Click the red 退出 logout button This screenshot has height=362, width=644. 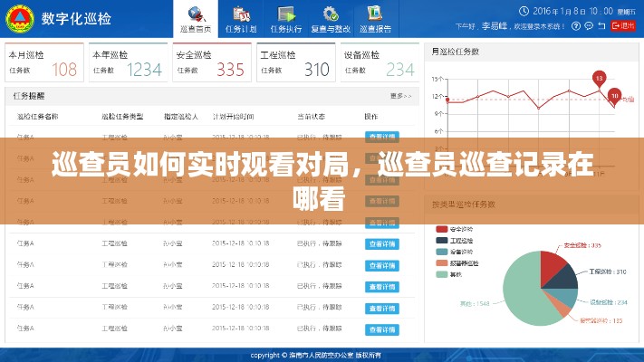click(x=623, y=26)
